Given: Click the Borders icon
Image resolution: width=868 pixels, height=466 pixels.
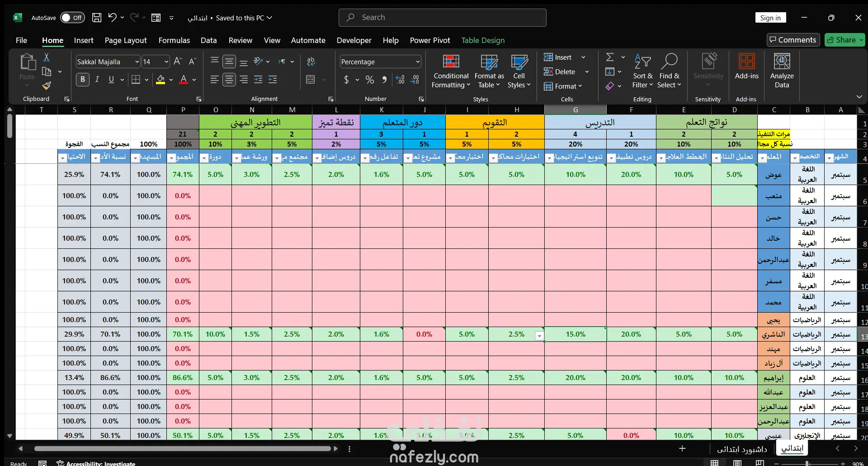Looking at the screenshot, I should coord(136,80).
